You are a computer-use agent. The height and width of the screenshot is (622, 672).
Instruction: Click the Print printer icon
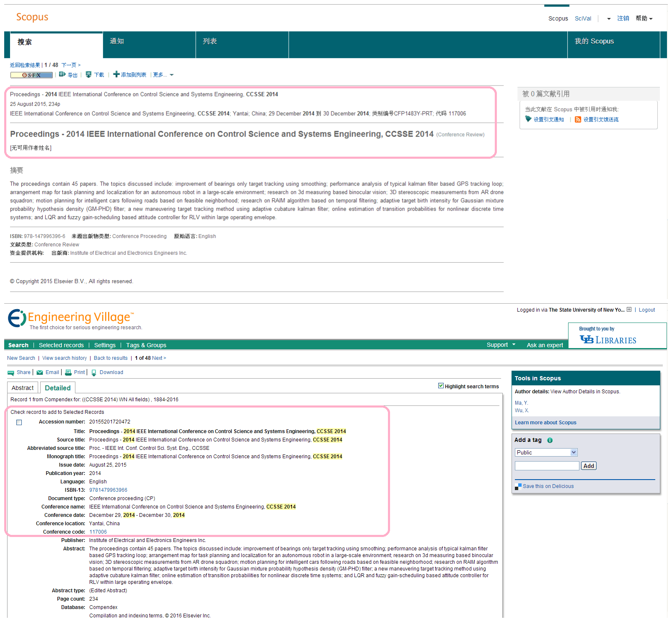tap(68, 373)
